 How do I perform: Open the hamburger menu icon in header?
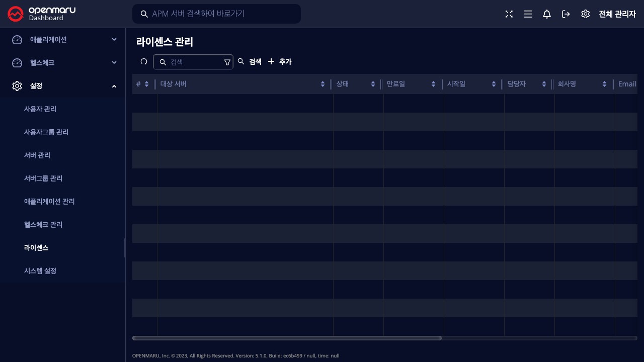(528, 14)
